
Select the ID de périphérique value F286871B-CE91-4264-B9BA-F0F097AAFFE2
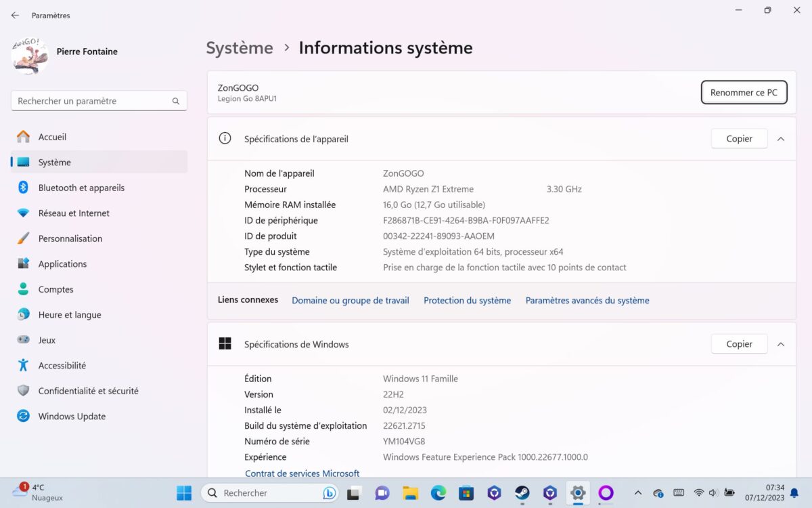click(x=466, y=221)
